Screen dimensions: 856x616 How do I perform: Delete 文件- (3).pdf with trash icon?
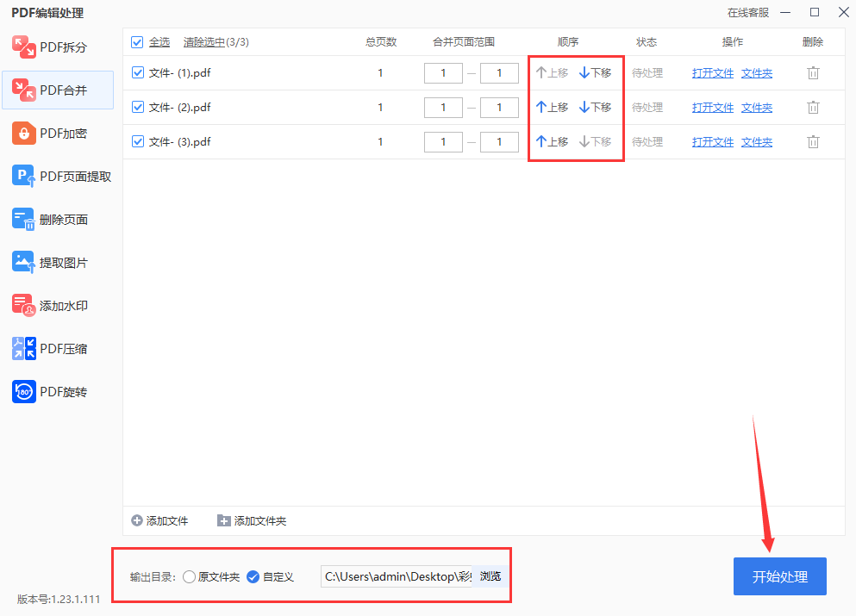point(813,142)
